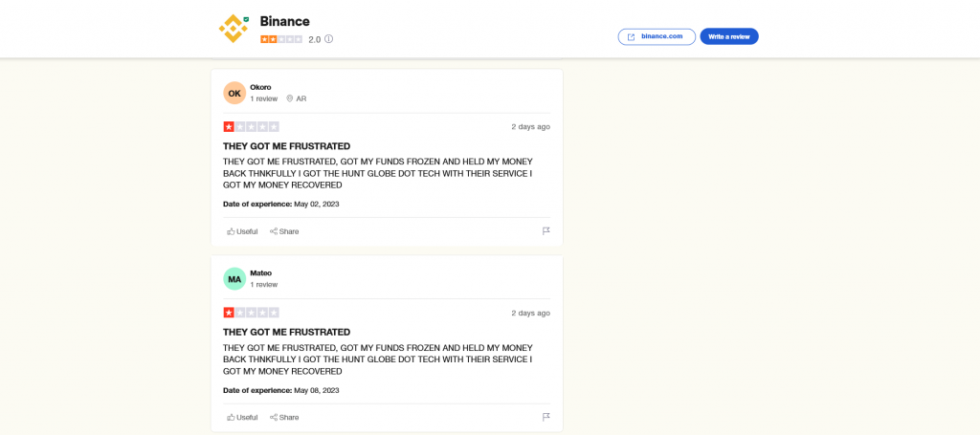Open Okoro's reviewer profile name
This screenshot has height=435, width=980.
click(x=260, y=87)
